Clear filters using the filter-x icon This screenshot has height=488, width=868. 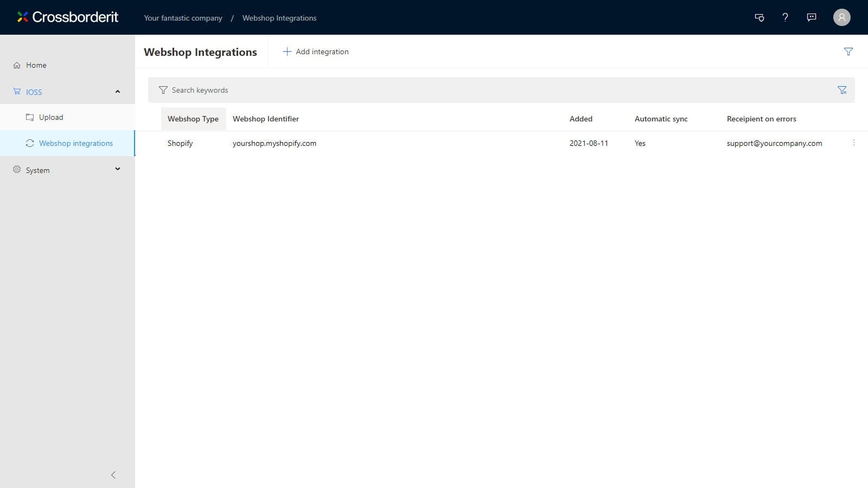pos(842,89)
